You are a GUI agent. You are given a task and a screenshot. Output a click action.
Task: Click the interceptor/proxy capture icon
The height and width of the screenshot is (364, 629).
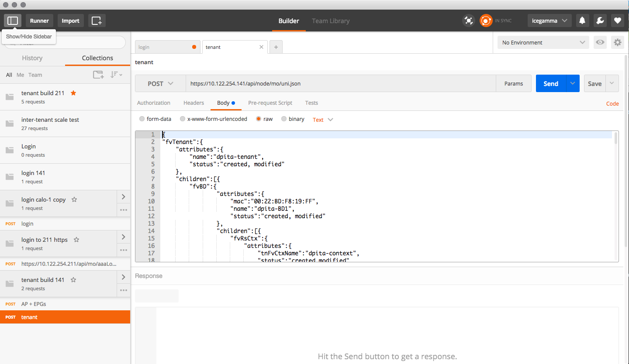tap(469, 21)
